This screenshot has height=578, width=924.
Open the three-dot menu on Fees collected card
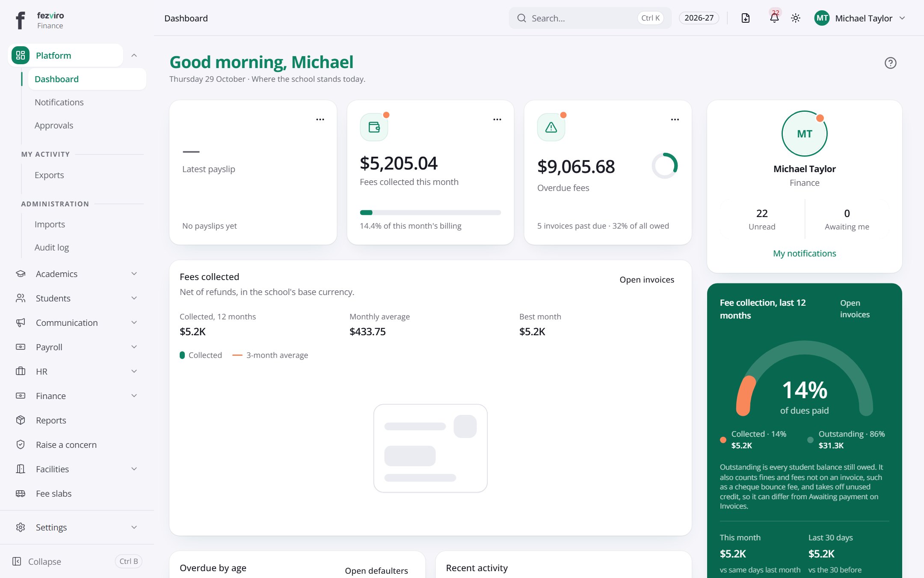[497, 119]
